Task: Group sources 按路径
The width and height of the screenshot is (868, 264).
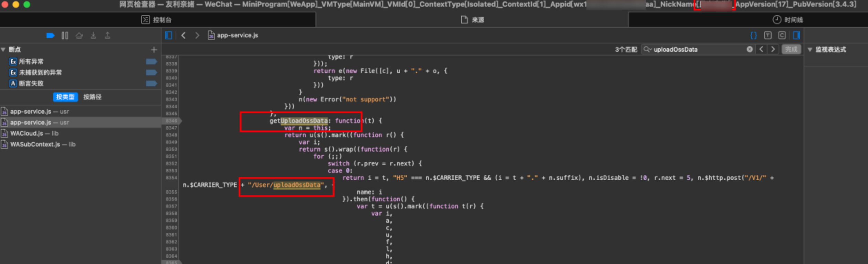Action: pos(92,97)
